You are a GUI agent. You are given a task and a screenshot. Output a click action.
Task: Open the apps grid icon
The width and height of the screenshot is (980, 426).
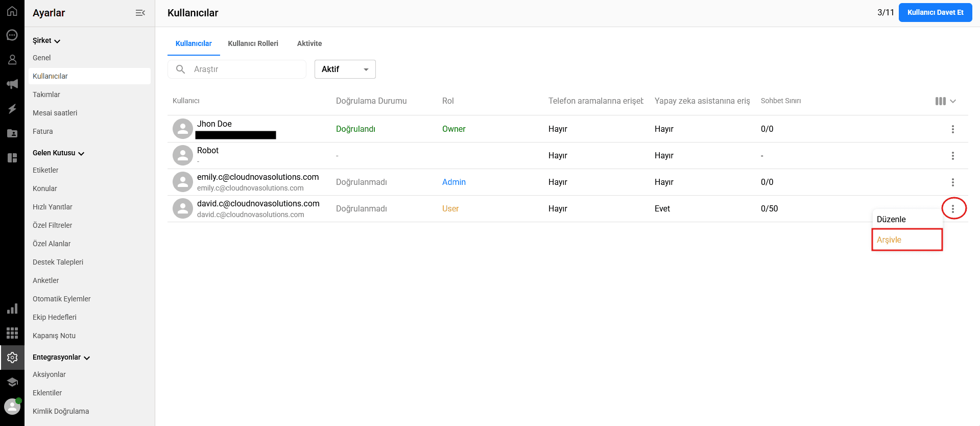12,333
